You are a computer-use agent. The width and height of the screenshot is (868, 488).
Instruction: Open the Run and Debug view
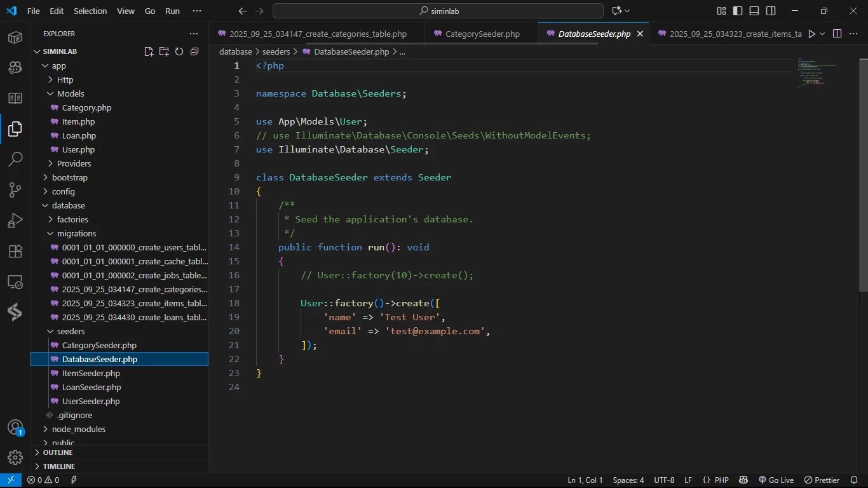pyautogui.click(x=15, y=220)
